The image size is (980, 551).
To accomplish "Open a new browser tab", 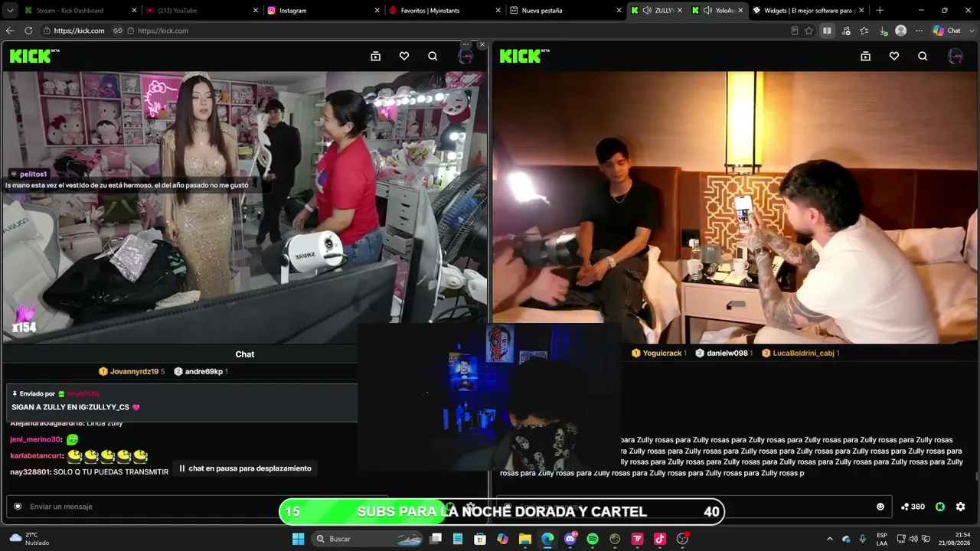I will pos(880,11).
